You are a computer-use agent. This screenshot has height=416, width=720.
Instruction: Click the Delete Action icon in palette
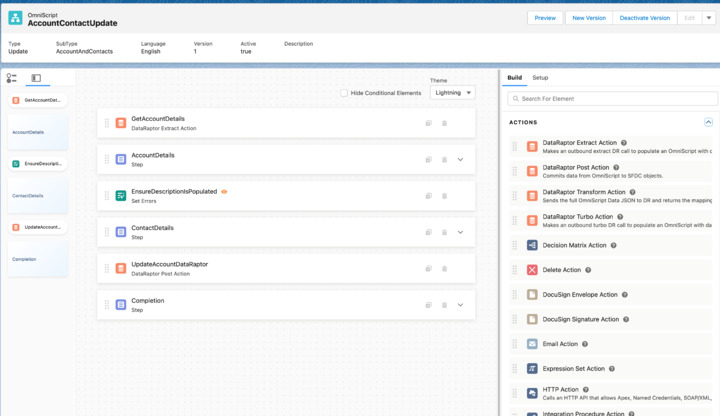[x=532, y=270]
